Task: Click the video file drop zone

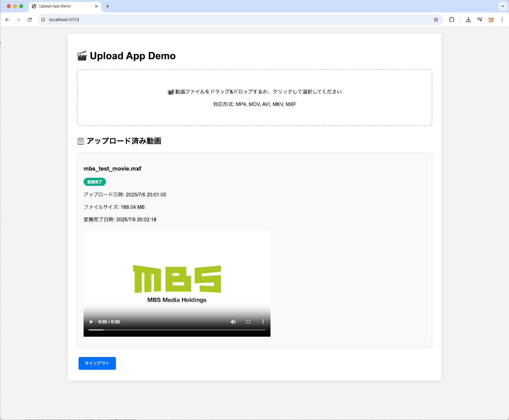Action: tap(254, 98)
